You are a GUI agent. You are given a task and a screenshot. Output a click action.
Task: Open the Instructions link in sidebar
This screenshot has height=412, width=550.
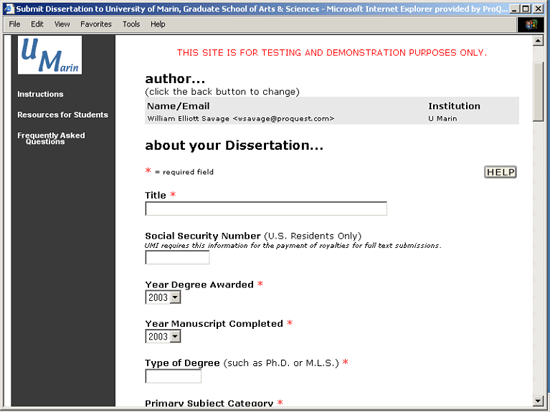tap(40, 94)
